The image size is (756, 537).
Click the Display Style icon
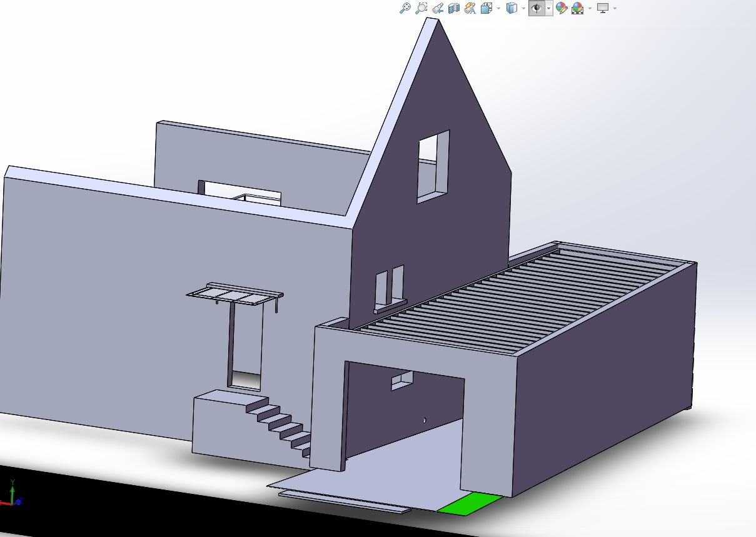512,8
